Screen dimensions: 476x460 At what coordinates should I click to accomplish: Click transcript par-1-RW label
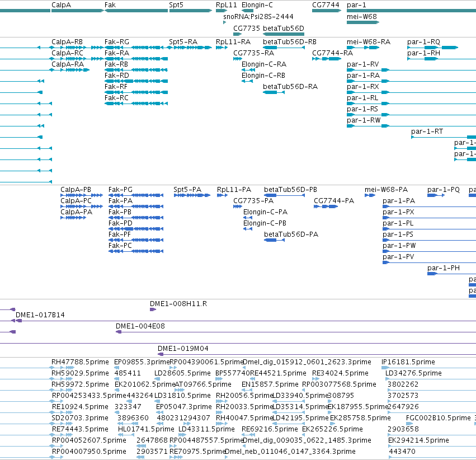coord(364,120)
